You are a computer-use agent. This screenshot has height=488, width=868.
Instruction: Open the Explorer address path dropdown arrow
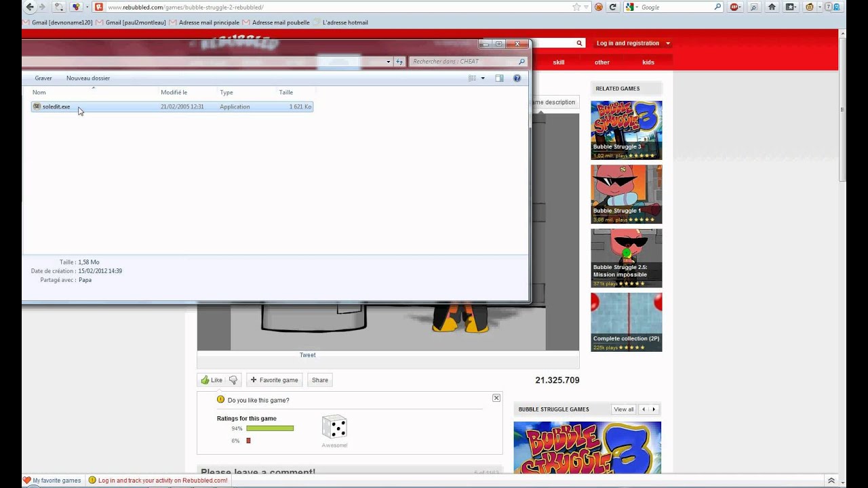pos(389,61)
